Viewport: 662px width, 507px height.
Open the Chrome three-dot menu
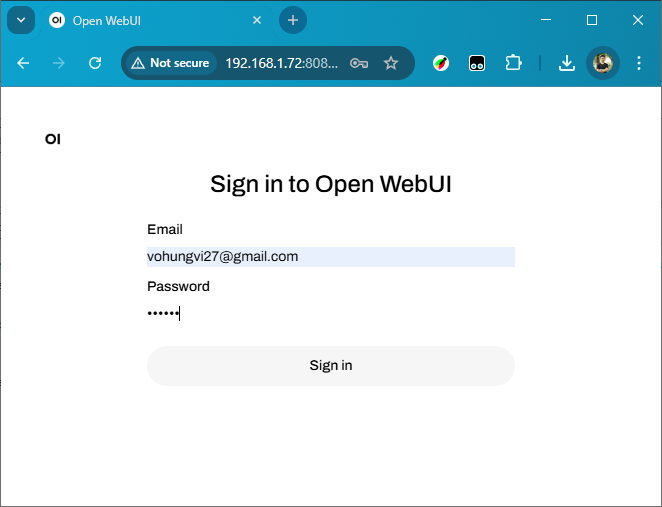[639, 63]
